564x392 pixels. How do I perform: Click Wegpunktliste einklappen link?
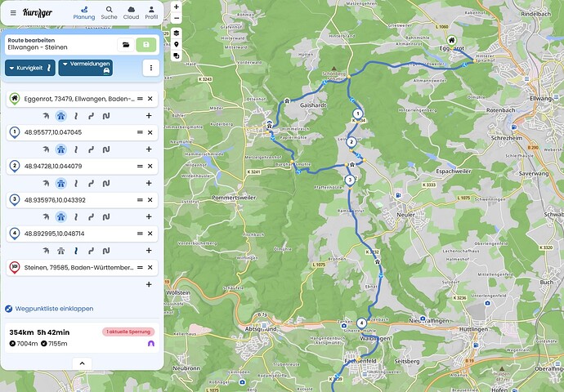pos(54,309)
